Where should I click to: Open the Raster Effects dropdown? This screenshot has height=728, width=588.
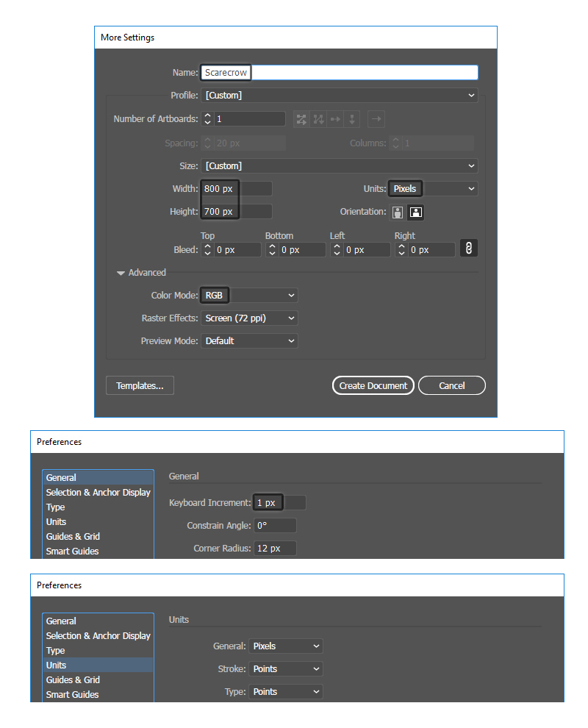coord(249,318)
